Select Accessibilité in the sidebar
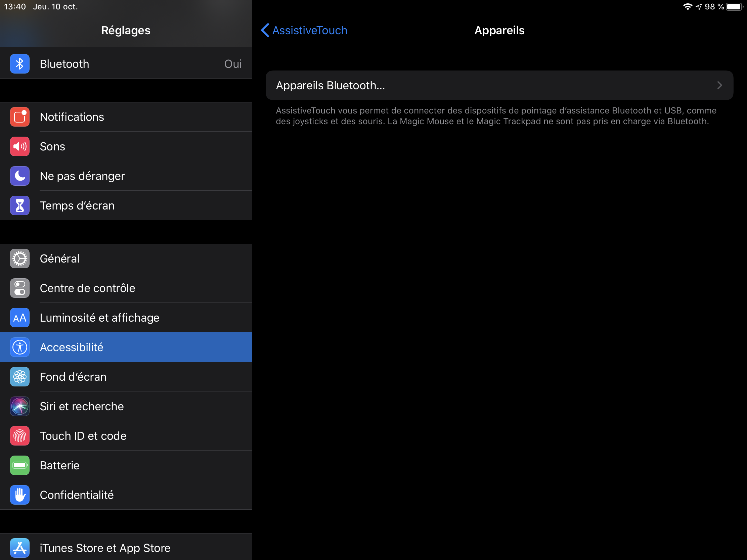Screen dimensions: 747x560 72,347
